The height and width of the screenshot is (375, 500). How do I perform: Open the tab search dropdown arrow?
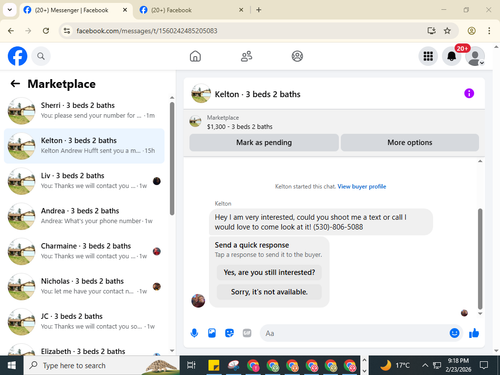tap(10, 10)
